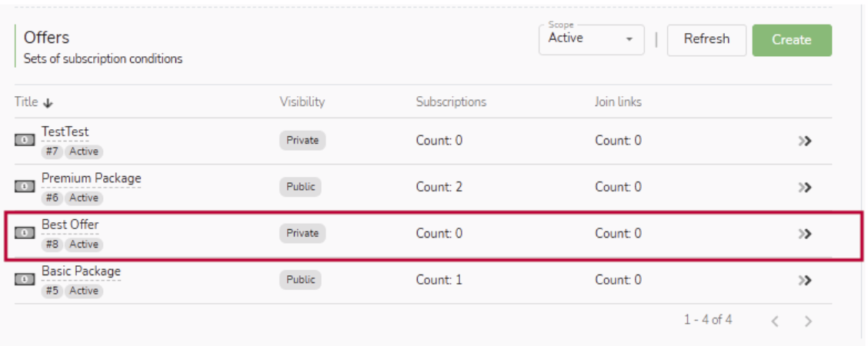The height and width of the screenshot is (346, 868).
Task: Open TestTest details with double-chevron icon
Action: 806,141
